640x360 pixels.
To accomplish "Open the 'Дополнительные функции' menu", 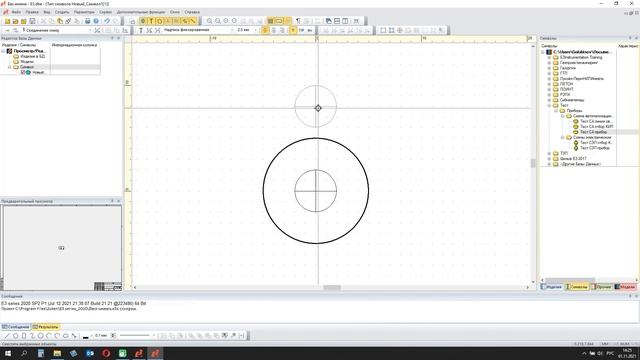I will [x=141, y=12].
